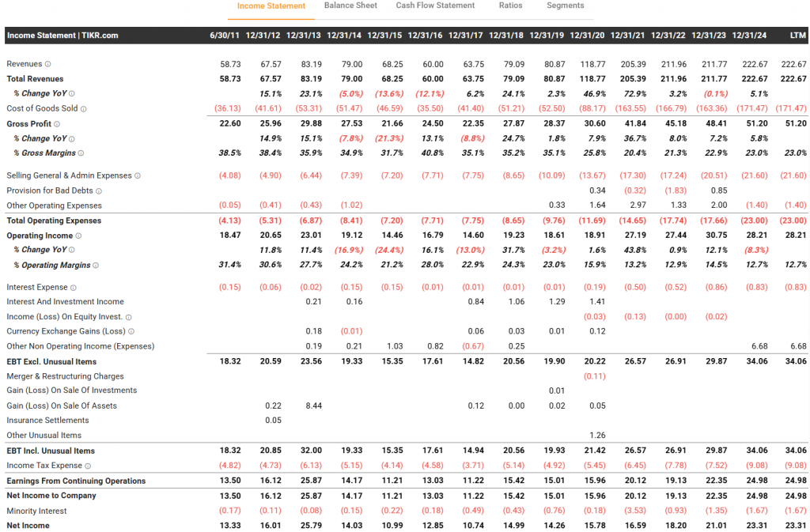Screen dimensions: 810x532
Task: Click the 12/31/20 column header
Action: click(x=587, y=36)
